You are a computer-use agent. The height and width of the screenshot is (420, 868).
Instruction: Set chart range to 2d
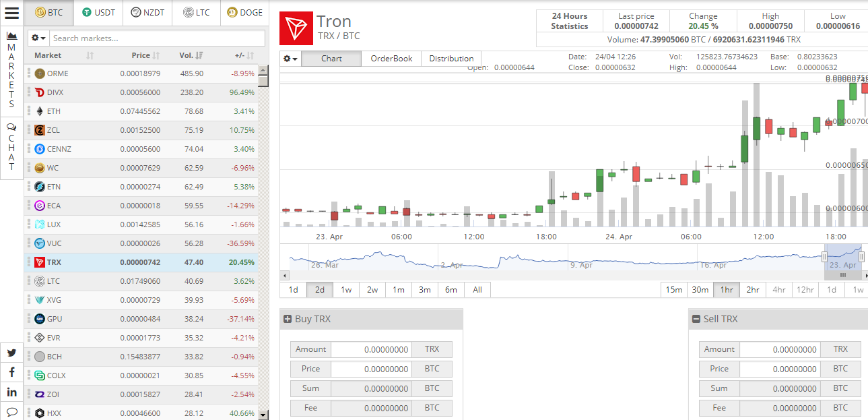(x=320, y=290)
